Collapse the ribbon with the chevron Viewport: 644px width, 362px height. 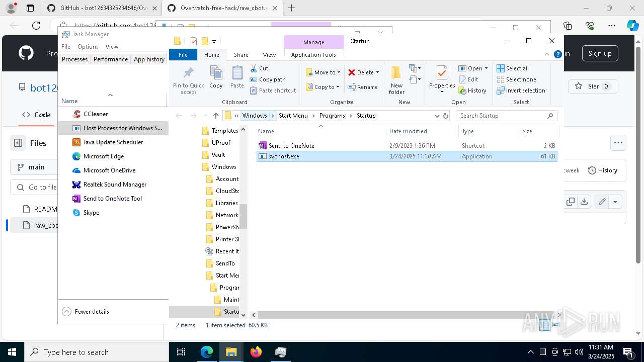tap(547, 54)
